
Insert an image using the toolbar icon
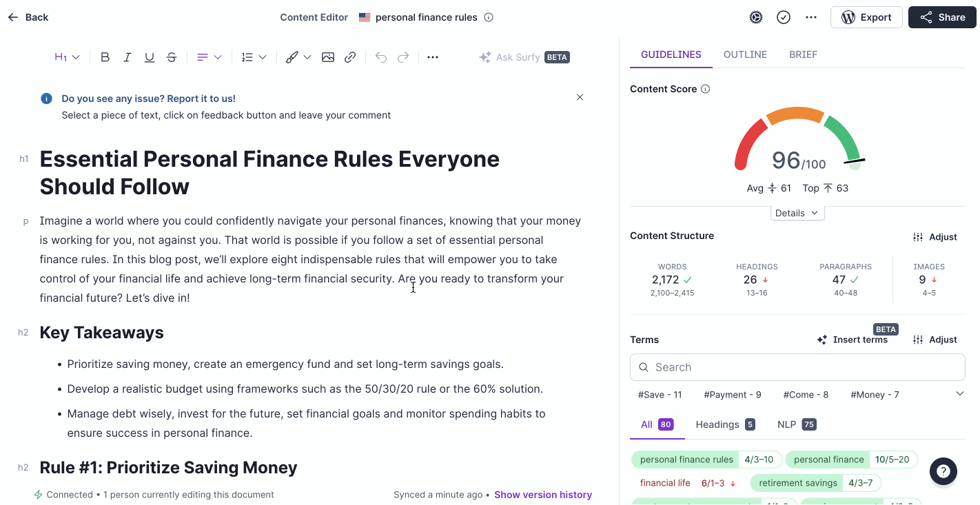[328, 57]
